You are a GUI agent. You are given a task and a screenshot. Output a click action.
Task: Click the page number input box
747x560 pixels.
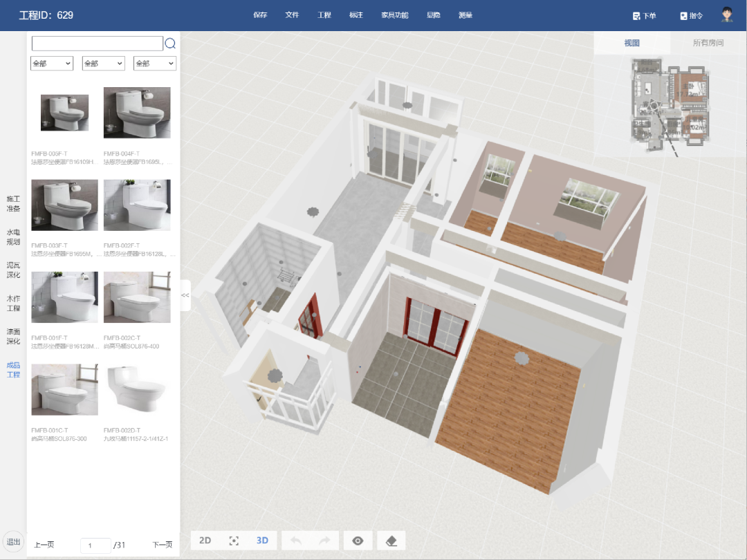pyautogui.click(x=95, y=545)
